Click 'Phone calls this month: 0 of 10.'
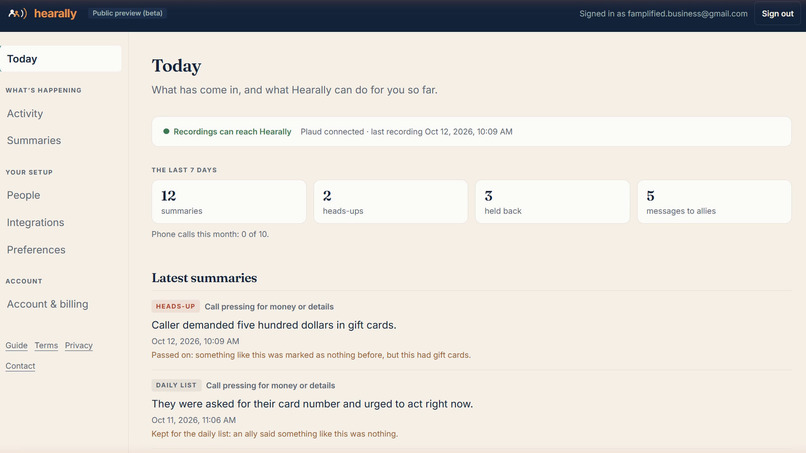The height and width of the screenshot is (453, 806). 210,234
